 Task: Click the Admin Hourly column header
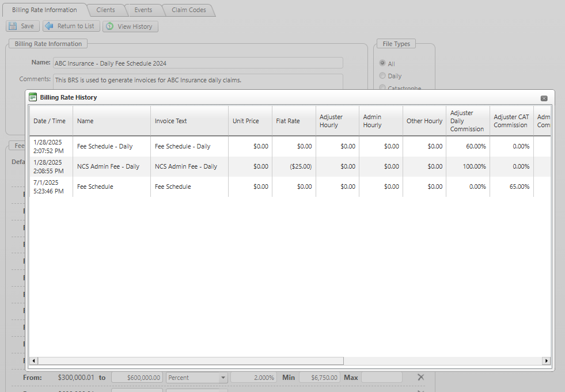click(381, 121)
